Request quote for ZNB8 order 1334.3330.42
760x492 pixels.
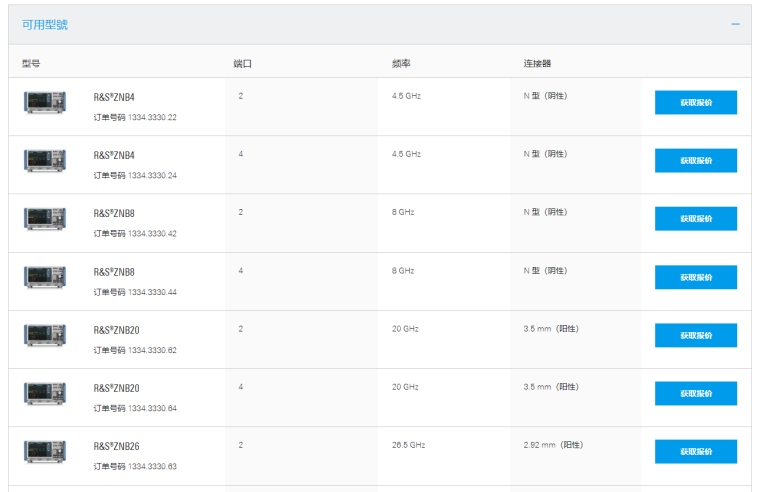tap(695, 218)
